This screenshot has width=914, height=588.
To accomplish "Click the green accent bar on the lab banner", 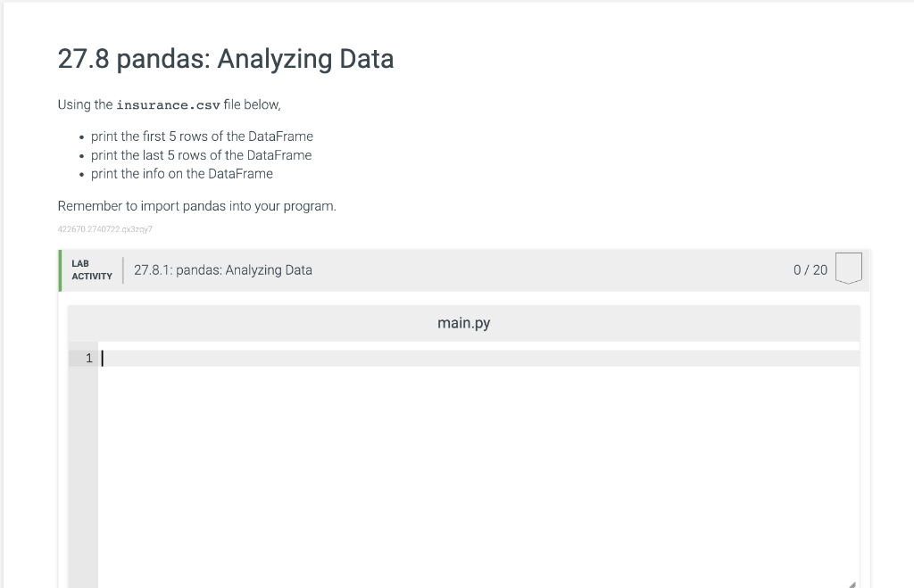I will [x=60, y=270].
